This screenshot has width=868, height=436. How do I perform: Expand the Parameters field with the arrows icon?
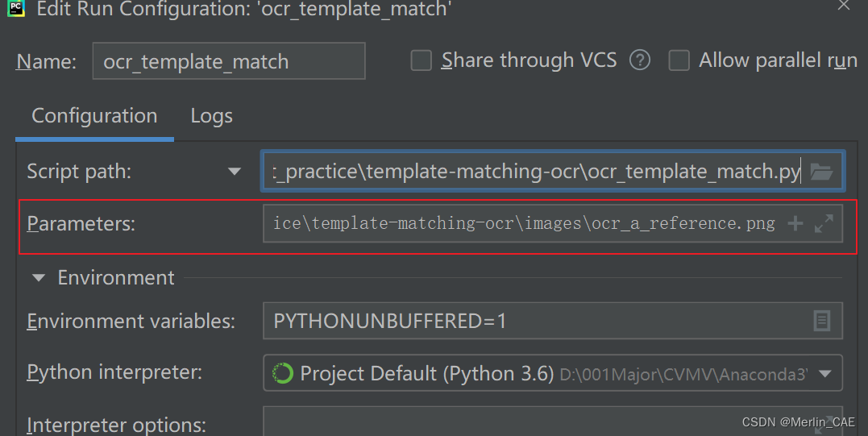[824, 223]
